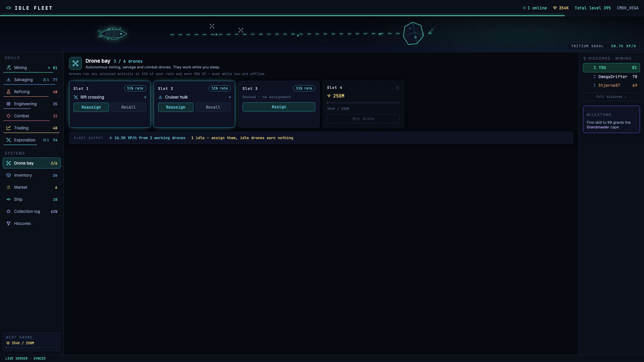Click the Next Drone progress bar in sidebar
Screen dimensions: 644x362
point(32,348)
